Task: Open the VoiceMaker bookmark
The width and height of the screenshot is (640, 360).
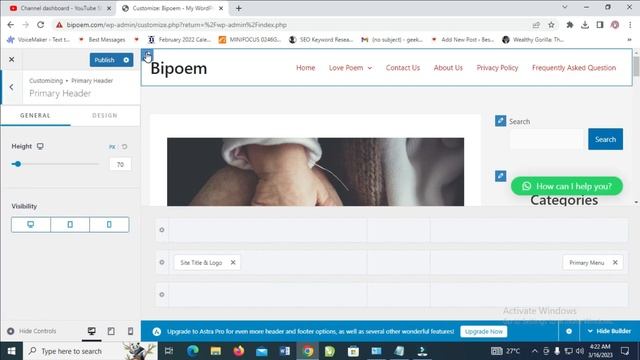Action: pos(39,40)
